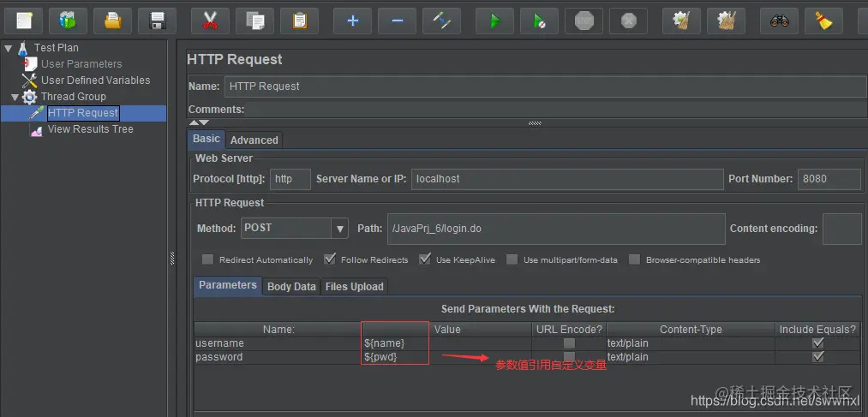The height and width of the screenshot is (417, 868).
Task: Click the Open file folder icon
Action: click(112, 21)
